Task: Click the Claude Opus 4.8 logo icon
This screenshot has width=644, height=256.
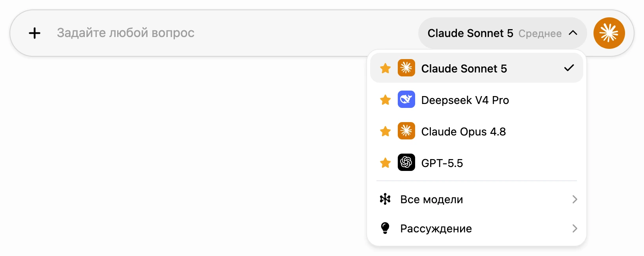Action: point(406,131)
